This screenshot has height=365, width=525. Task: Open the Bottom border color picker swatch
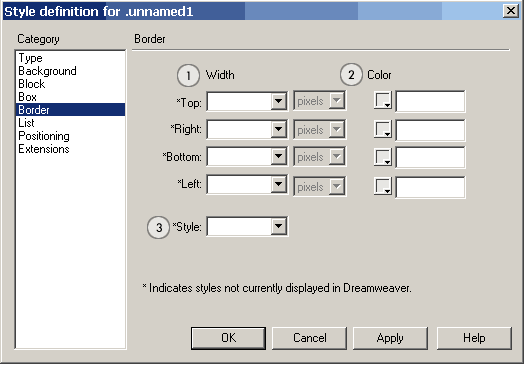pyautogui.click(x=383, y=157)
